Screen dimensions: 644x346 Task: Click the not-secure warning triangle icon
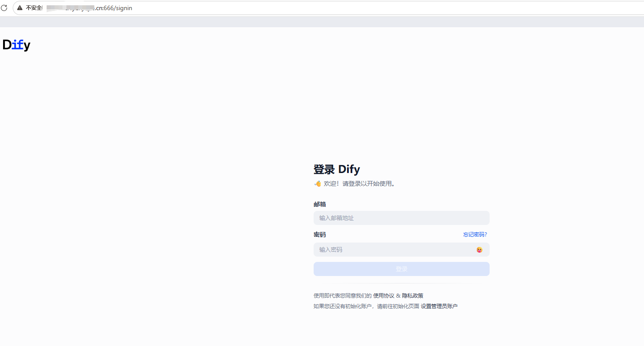click(20, 8)
